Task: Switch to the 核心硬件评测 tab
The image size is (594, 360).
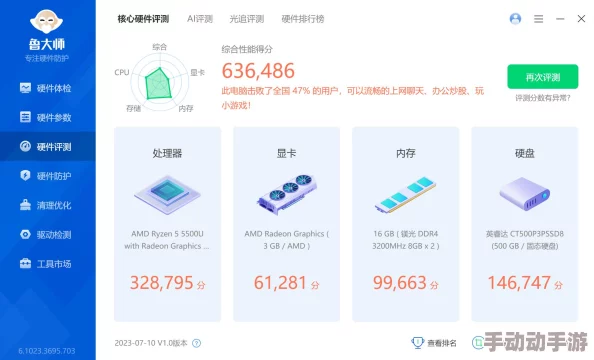Action: pyautogui.click(x=143, y=19)
